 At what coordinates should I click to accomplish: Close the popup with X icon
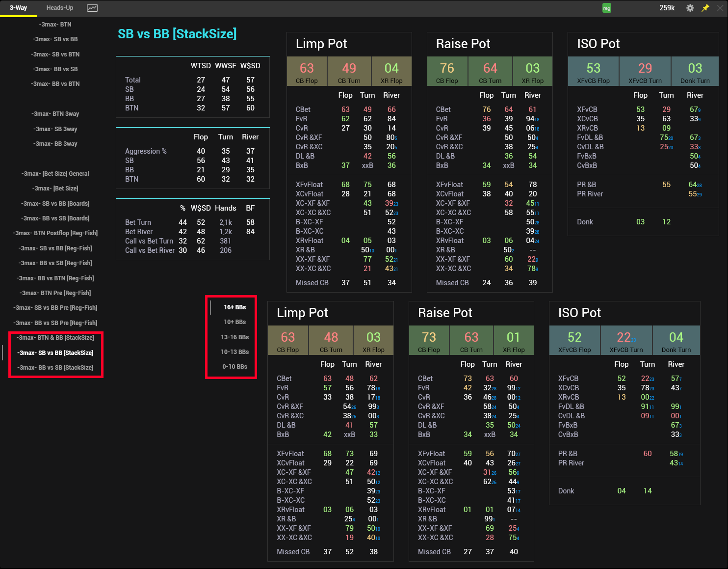point(721,8)
